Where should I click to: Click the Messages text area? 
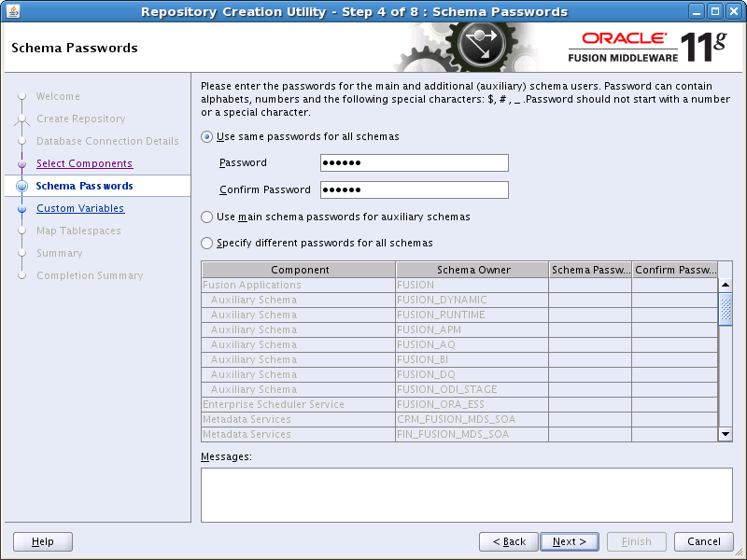pyautogui.click(x=466, y=495)
